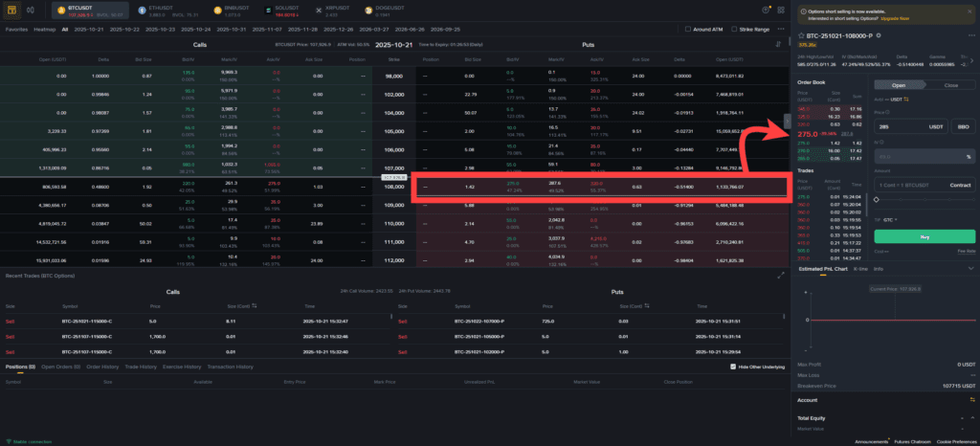Toggle Hide Other Underlying checkbox

(732, 367)
